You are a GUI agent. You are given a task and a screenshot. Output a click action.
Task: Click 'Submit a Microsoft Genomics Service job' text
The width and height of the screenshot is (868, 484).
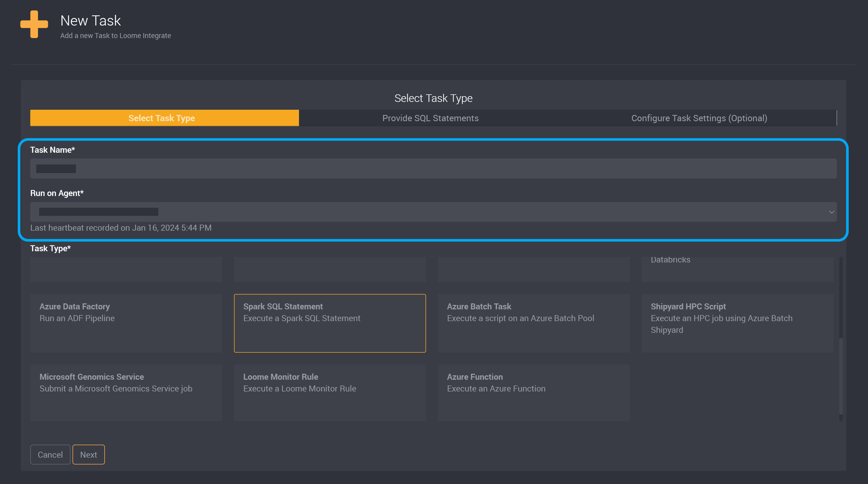(x=116, y=388)
